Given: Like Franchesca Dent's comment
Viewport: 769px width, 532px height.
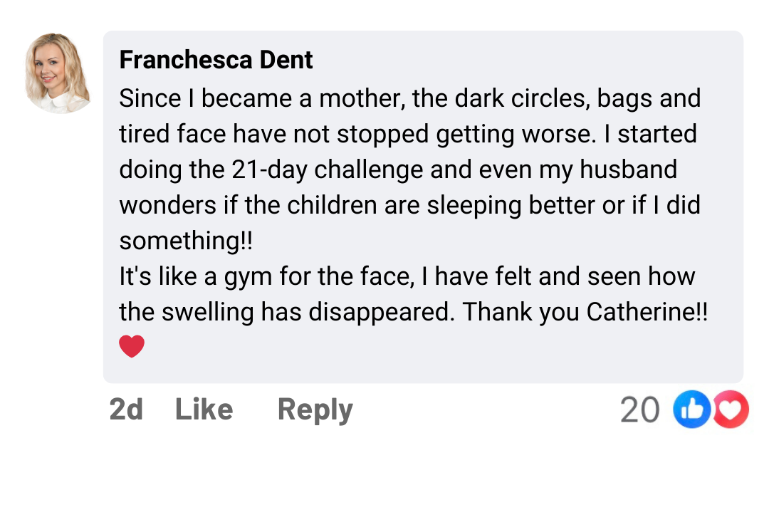Looking at the screenshot, I should tap(204, 410).
